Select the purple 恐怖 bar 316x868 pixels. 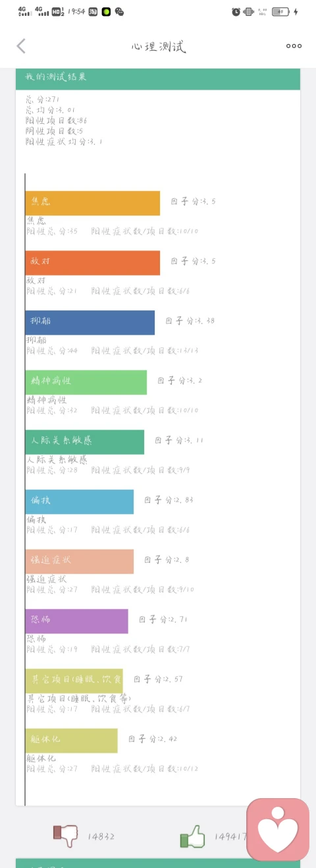(77, 621)
